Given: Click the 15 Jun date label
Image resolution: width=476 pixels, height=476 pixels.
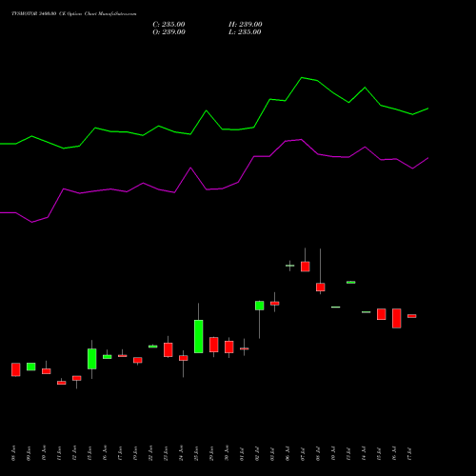Looking at the screenshot, I should (89, 453).
